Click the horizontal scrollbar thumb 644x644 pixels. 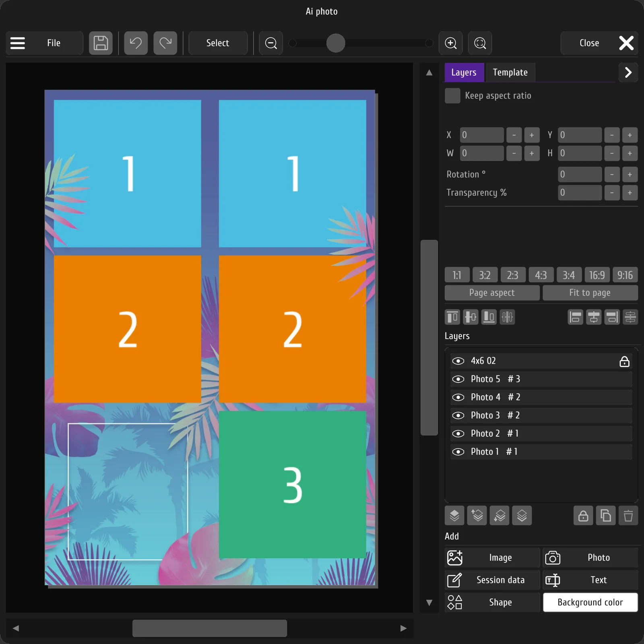(210, 628)
